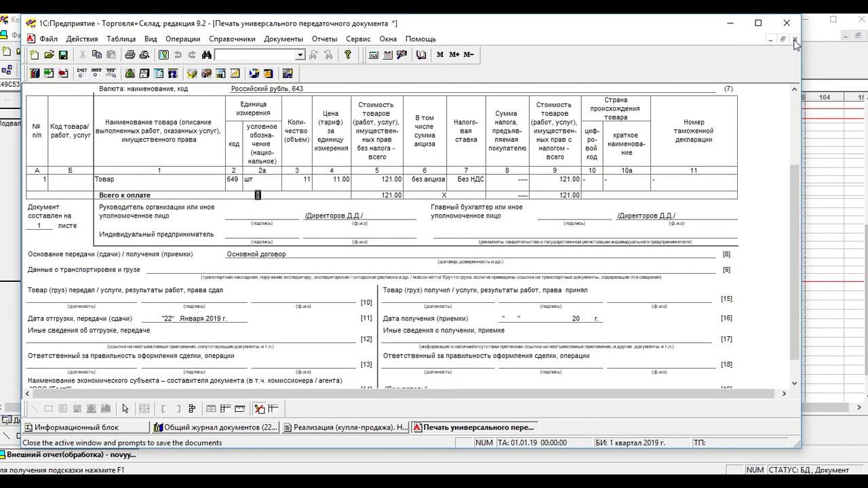Switch to the Общий журнал документов tab
This screenshot has width=868, height=488.
pos(216,427)
